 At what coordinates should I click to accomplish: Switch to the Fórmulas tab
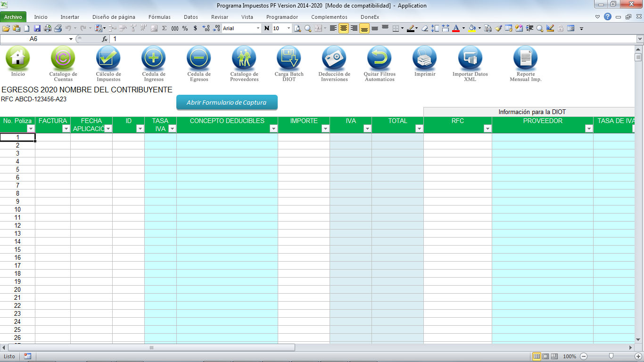click(x=159, y=17)
